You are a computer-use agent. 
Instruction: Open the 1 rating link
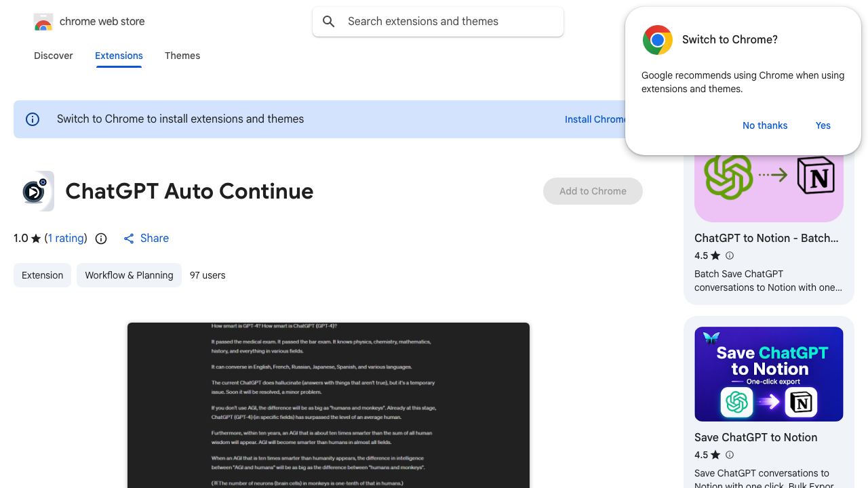pyautogui.click(x=66, y=239)
